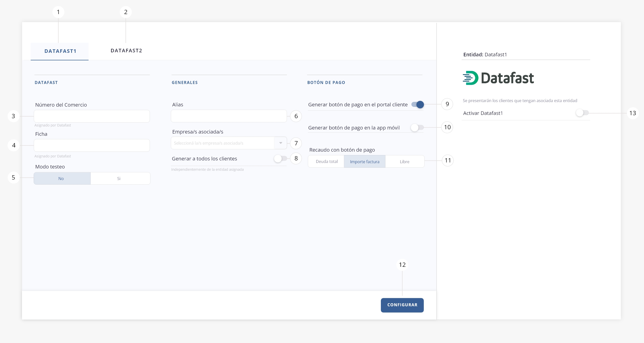Click the DATAFAST section heading
The width and height of the screenshot is (644, 343).
[x=46, y=82]
